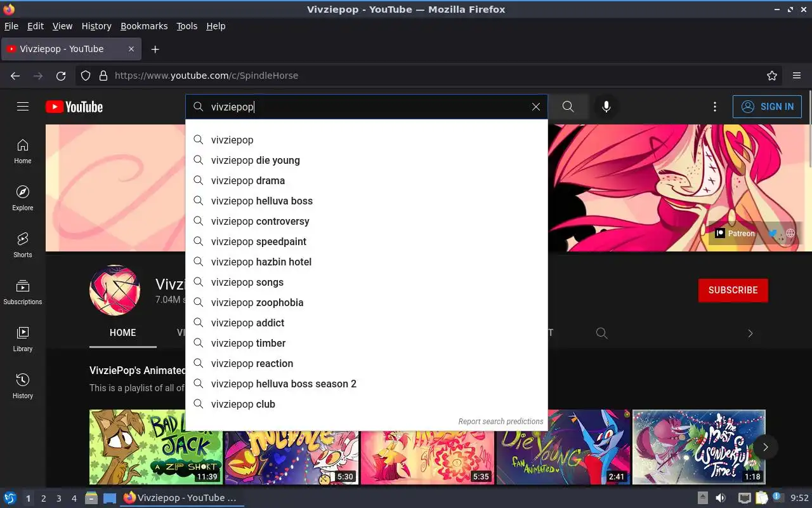Image resolution: width=812 pixels, height=508 pixels.
Task: Open the File menu
Action: pos(11,26)
